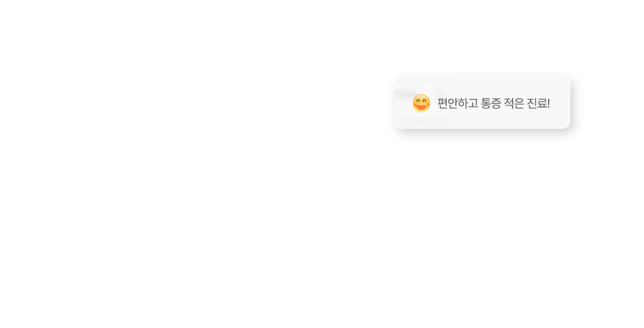Select the floating card with smiley emoji
Image resolution: width=644 pixels, height=328 pixels.
coord(482,102)
